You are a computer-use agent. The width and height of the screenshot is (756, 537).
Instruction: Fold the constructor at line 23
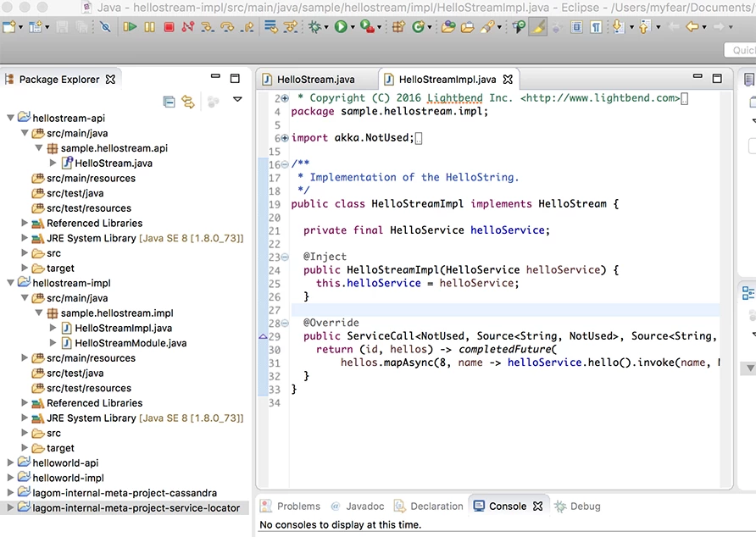pyautogui.click(x=285, y=257)
